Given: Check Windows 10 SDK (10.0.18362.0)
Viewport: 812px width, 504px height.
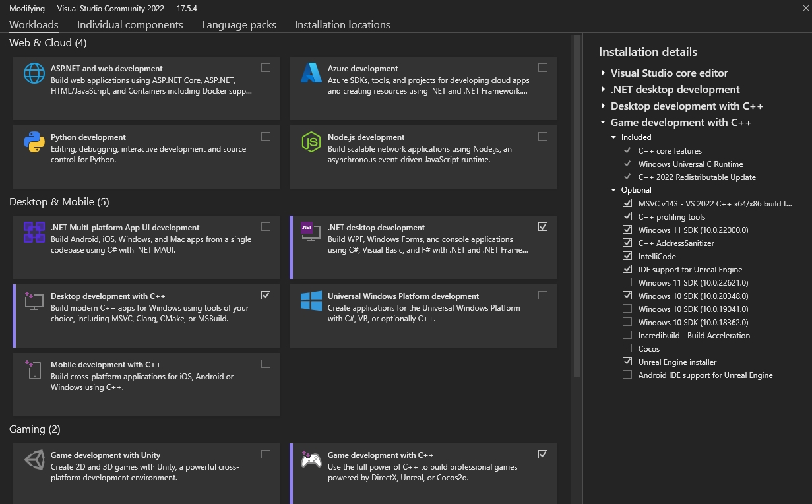Looking at the screenshot, I should pyautogui.click(x=627, y=322).
